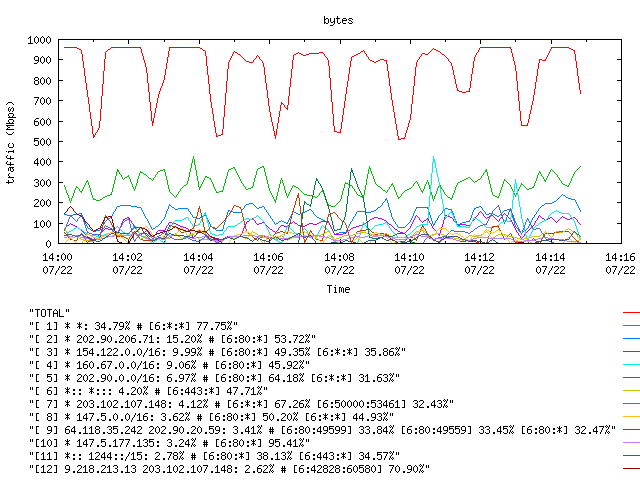
Task: Click the 600 y-axis tick label
Action: [42, 122]
